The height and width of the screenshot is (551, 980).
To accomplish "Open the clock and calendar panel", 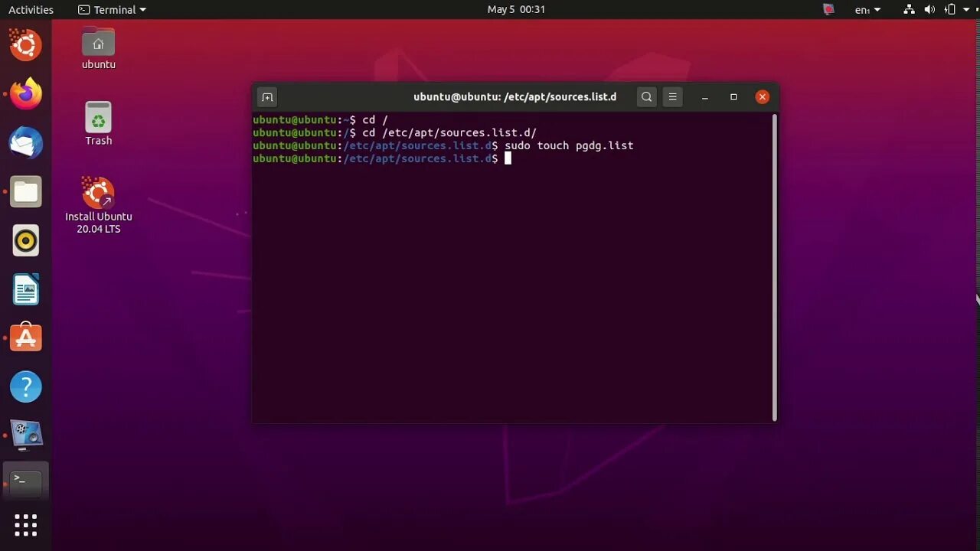I will coord(516,10).
